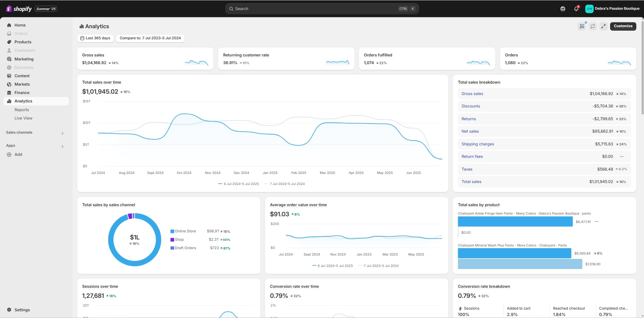Screen dimensions: 644x318
Task: Open Debra's Passion Boutique account menu
Action: pyautogui.click(x=612, y=9)
